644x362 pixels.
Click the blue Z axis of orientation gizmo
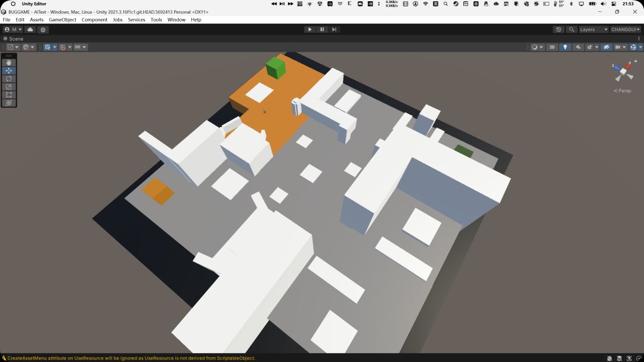(x=617, y=68)
